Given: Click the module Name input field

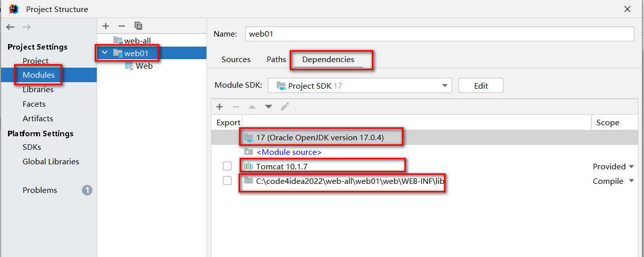Looking at the screenshot, I should pyautogui.click(x=440, y=34).
